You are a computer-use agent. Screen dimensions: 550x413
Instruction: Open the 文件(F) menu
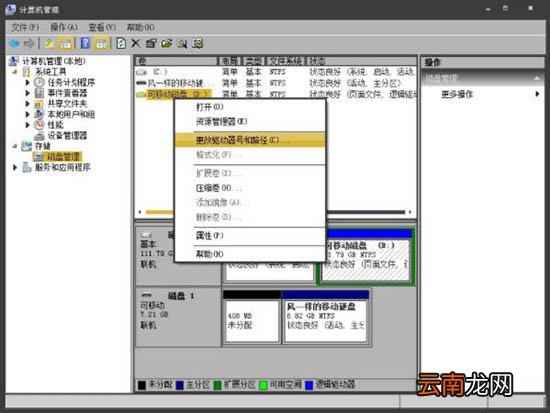(x=25, y=27)
